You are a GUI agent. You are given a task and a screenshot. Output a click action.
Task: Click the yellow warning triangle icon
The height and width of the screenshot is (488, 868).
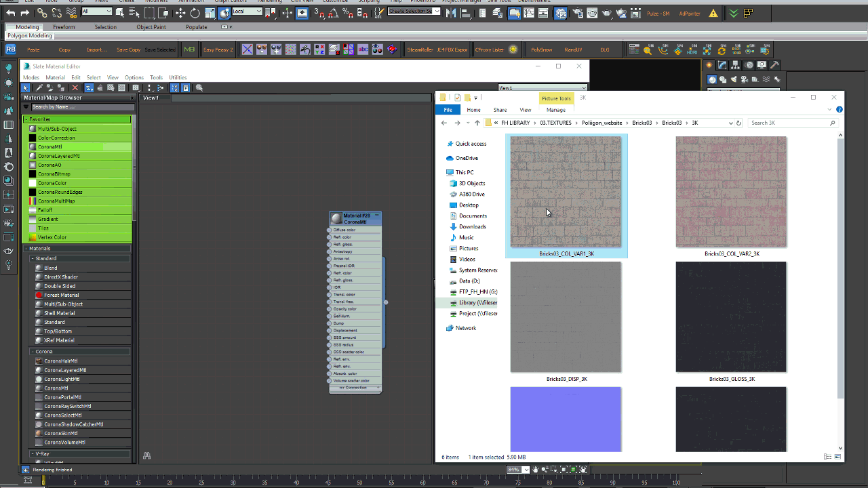tap(713, 13)
